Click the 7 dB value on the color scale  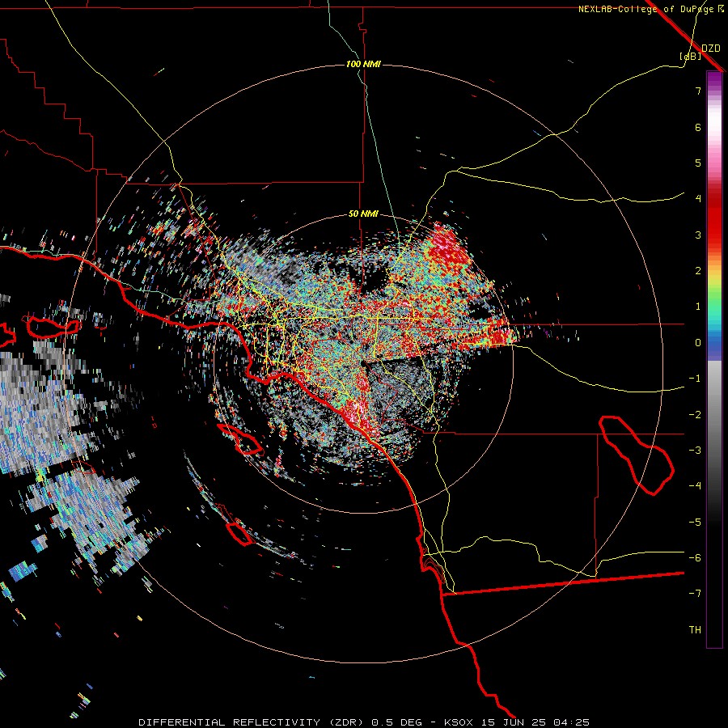coord(698,91)
